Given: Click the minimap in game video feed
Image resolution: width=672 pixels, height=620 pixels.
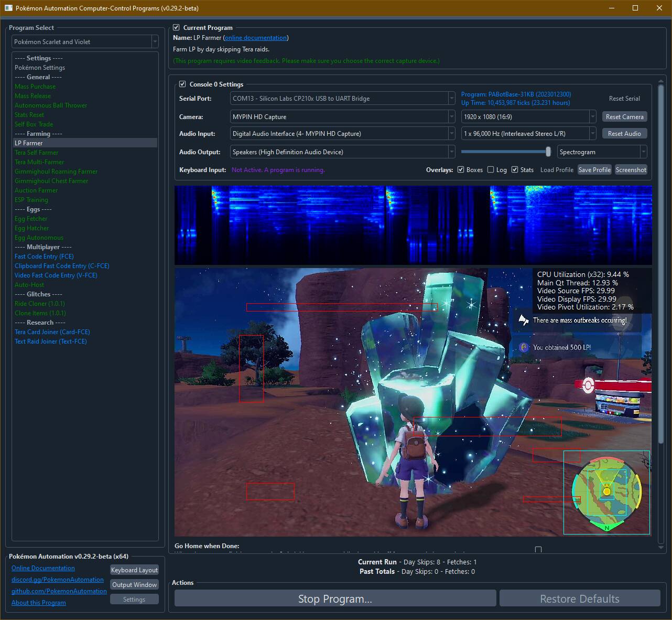Looking at the screenshot, I should pyautogui.click(x=606, y=492).
